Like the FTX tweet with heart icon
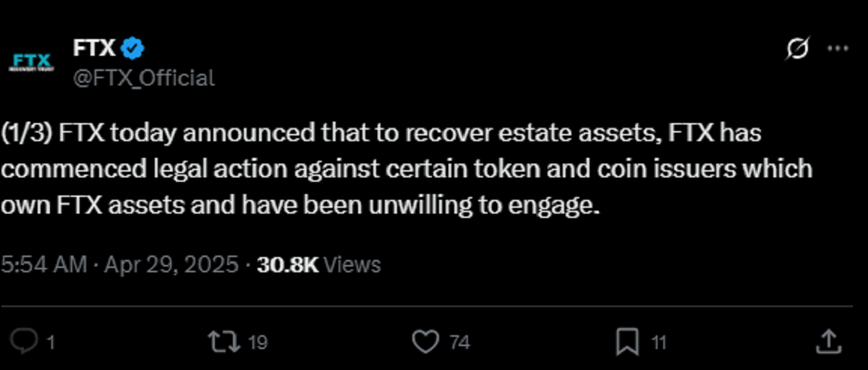868x370 pixels. [424, 341]
